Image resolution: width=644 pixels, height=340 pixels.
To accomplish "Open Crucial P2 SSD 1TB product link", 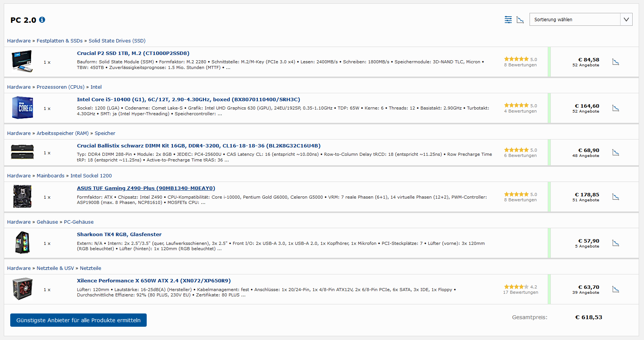I will click(133, 53).
